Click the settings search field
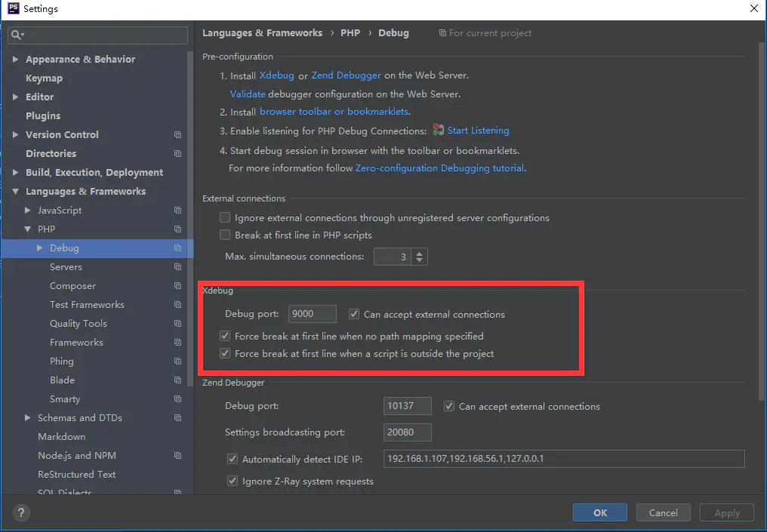 pyautogui.click(x=98, y=35)
